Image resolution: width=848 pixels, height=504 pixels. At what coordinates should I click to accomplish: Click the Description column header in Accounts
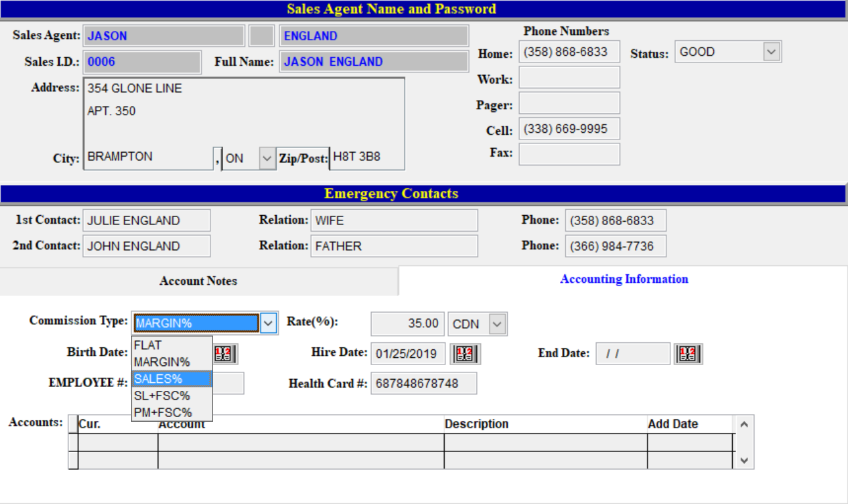click(545, 424)
